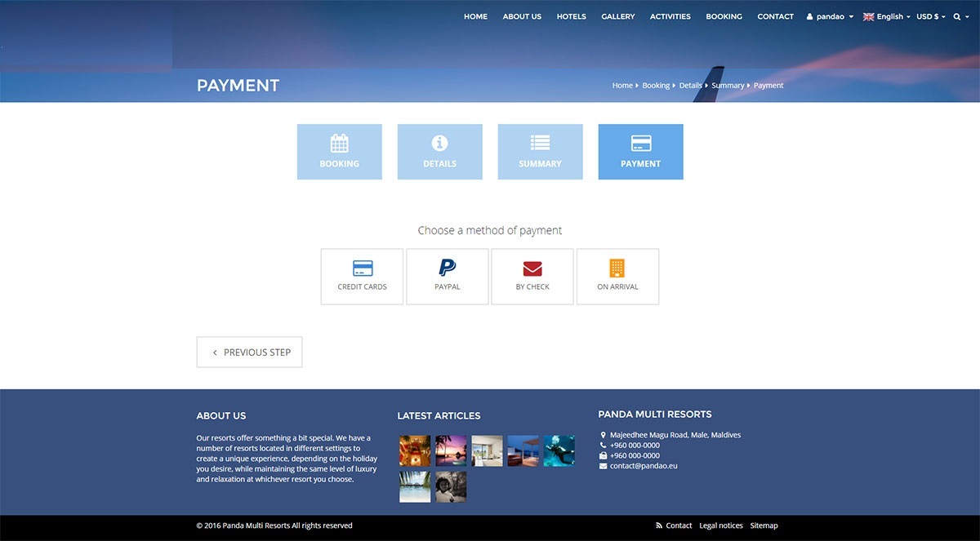Click the Booking breadcrumb link

(x=656, y=86)
